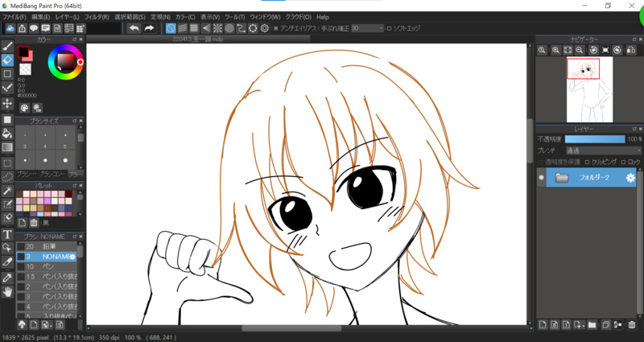Click the black foreground color swatch
644x342 pixels.
coord(23,52)
